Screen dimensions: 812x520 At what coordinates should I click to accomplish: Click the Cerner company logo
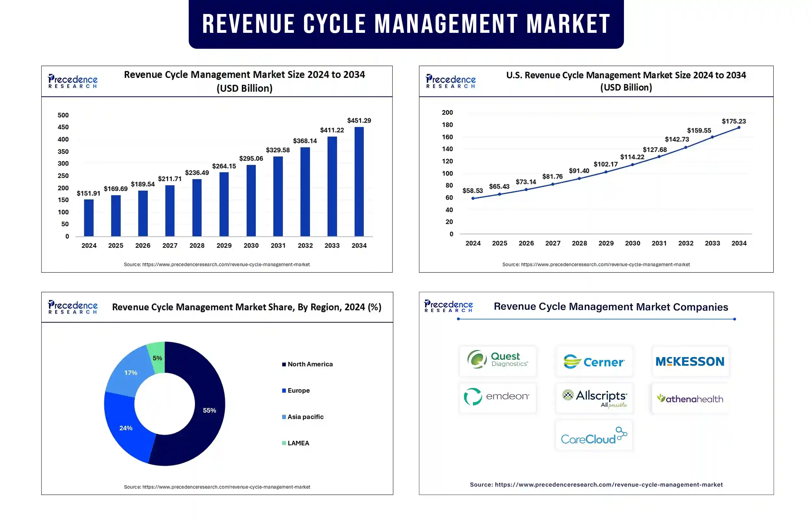(x=594, y=361)
